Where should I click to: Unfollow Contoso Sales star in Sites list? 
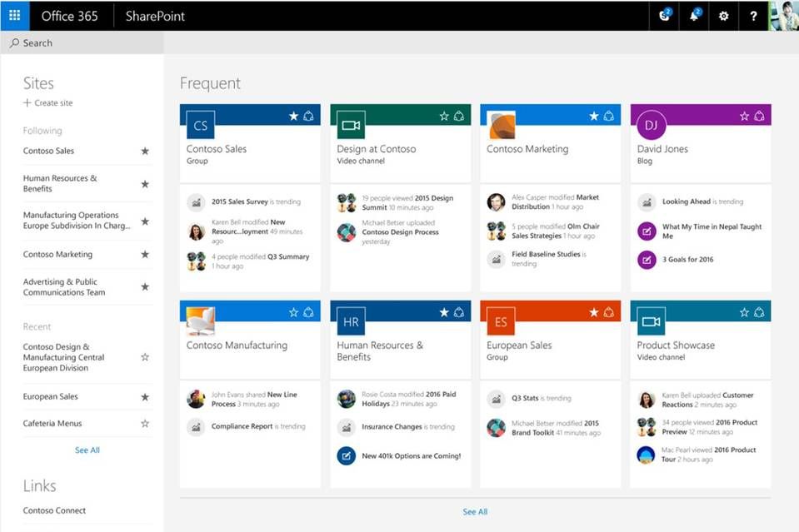click(145, 151)
